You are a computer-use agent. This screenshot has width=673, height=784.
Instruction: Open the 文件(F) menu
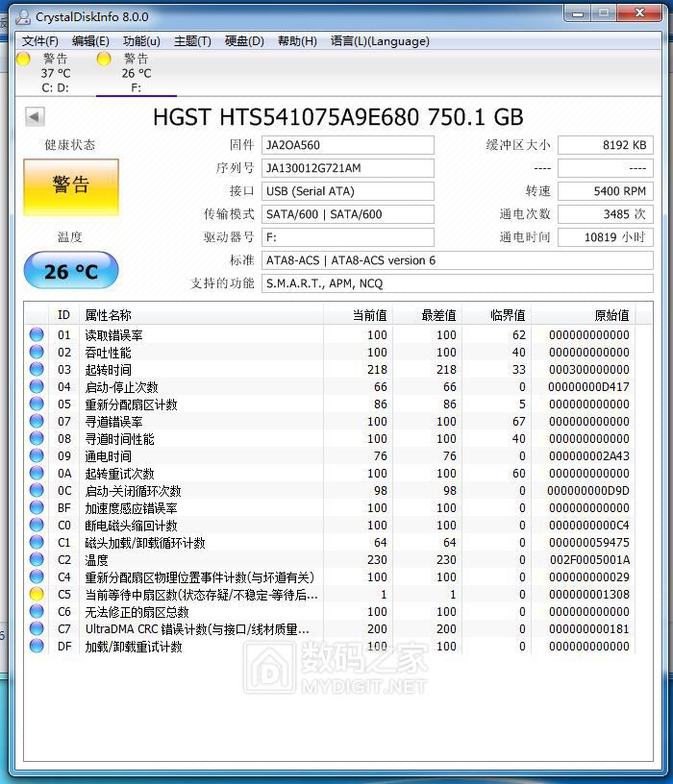(x=40, y=41)
